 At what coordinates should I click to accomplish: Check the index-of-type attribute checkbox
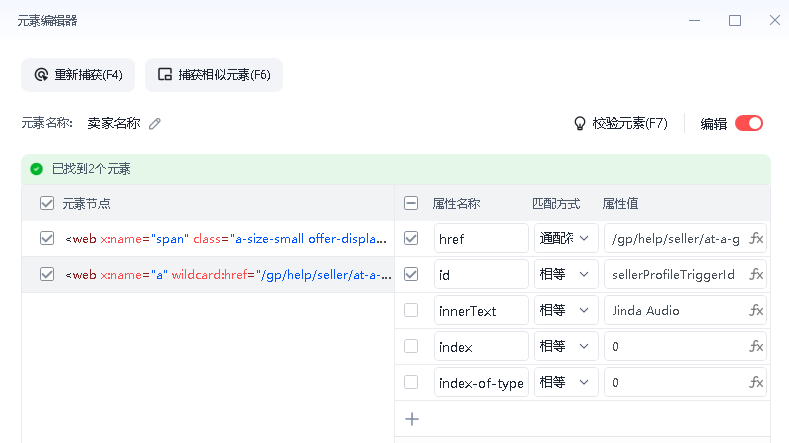point(411,383)
